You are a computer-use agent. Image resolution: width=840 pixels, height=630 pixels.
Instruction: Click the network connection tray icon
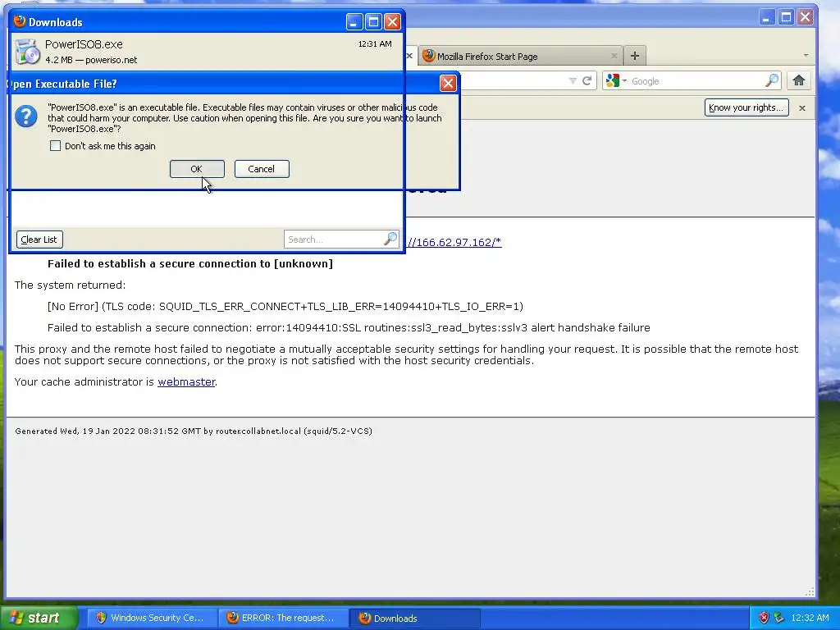[x=778, y=618]
